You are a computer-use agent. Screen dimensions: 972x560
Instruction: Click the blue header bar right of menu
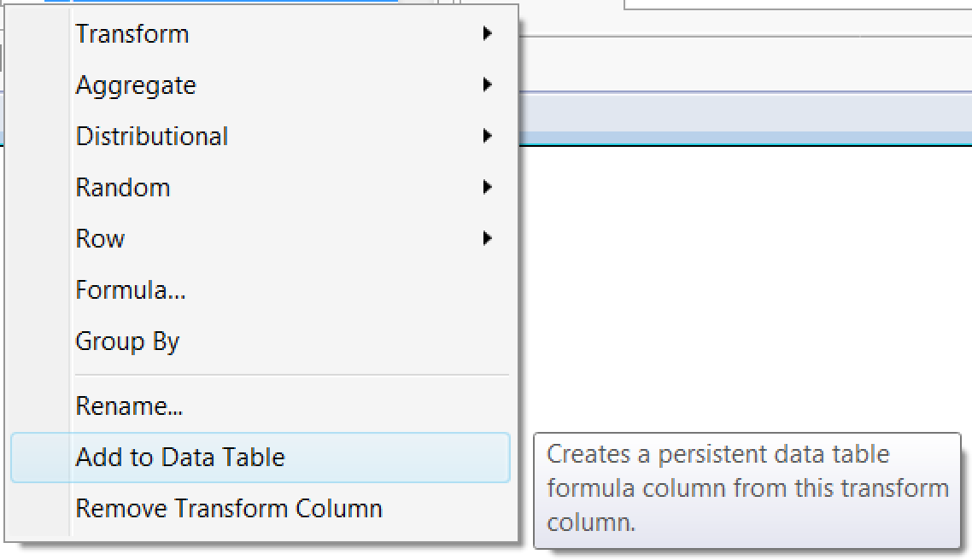[x=743, y=120]
